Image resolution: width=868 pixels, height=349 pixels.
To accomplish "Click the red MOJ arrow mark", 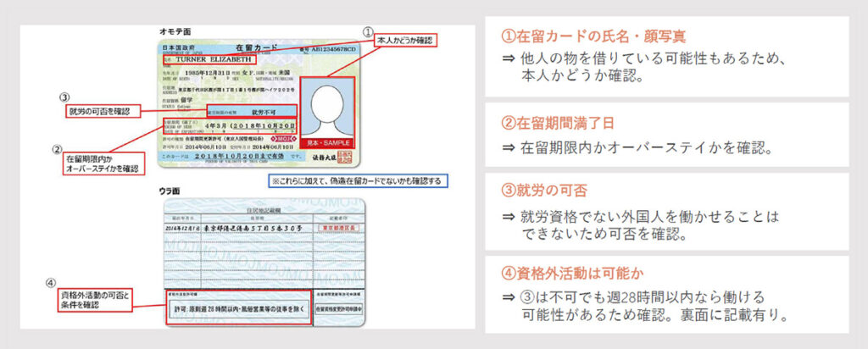I will [x=288, y=139].
